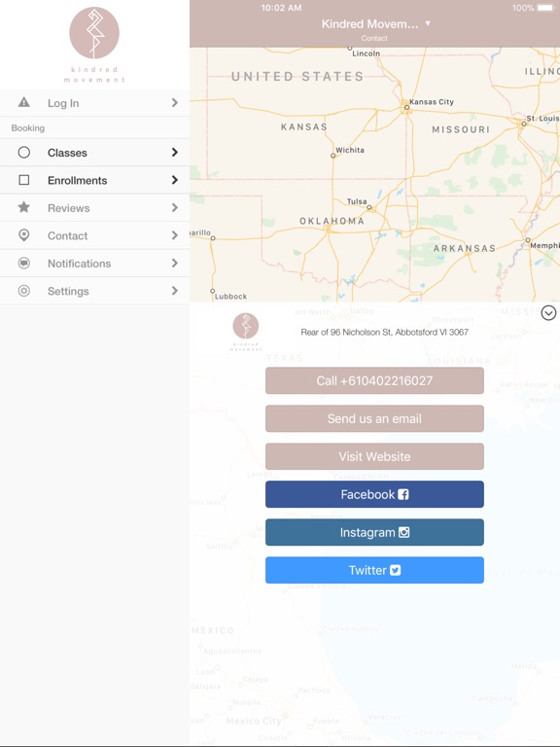This screenshot has height=747, width=560.
Task: Expand the Contact row chevron
Action: click(x=175, y=235)
